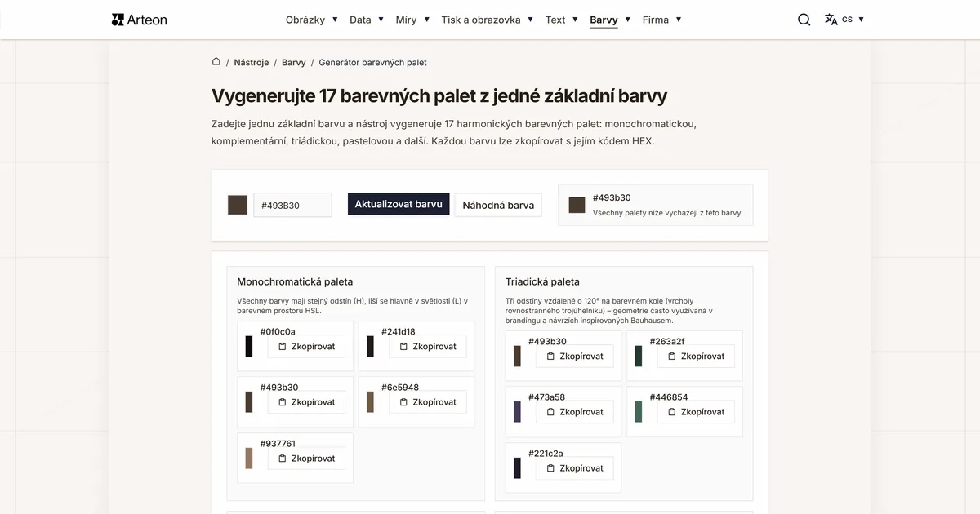Viewport: 980px width, 514px height.
Task: Expand the Obrázky menu arrow
Action: pyautogui.click(x=335, y=20)
